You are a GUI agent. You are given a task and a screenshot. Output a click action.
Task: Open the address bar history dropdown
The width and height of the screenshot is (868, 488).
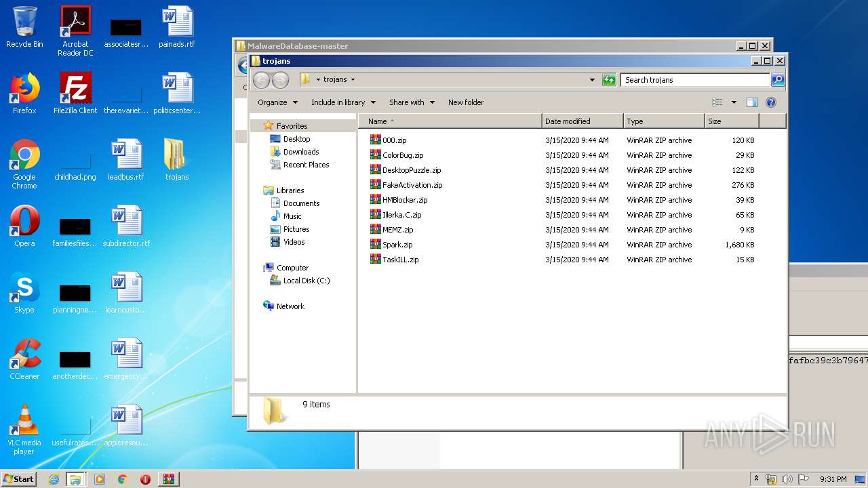click(593, 80)
